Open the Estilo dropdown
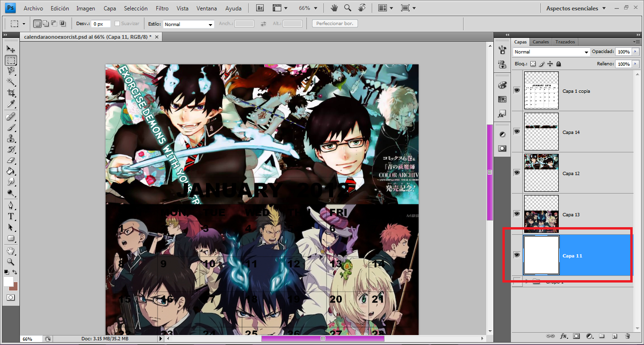The image size is (644, 345). pos(188,24)
